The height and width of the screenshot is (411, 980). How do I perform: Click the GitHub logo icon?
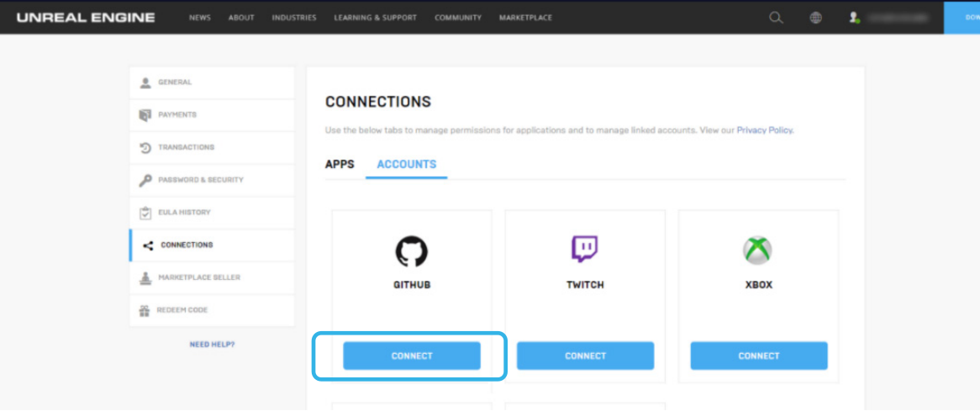tap(412, 250)
